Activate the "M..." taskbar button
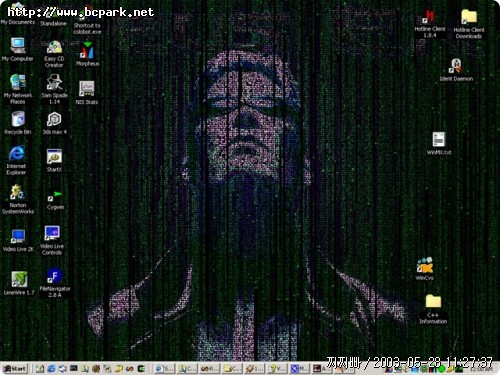 [299, 369]
